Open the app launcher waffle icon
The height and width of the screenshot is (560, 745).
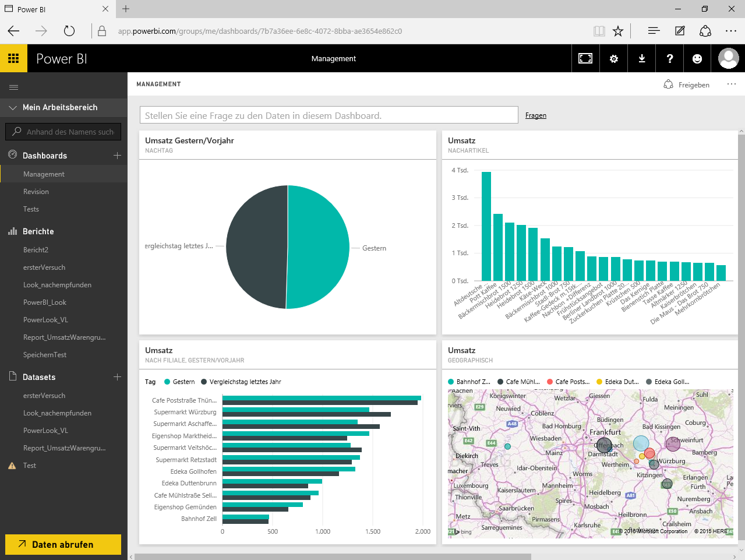click(x=13, y=58)
